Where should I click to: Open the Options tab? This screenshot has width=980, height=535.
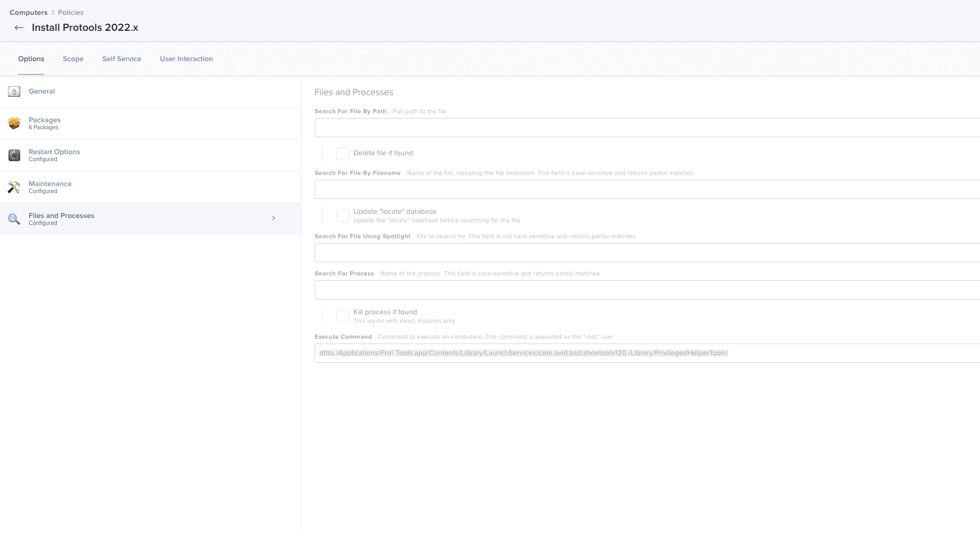click(x=31, y=59)
